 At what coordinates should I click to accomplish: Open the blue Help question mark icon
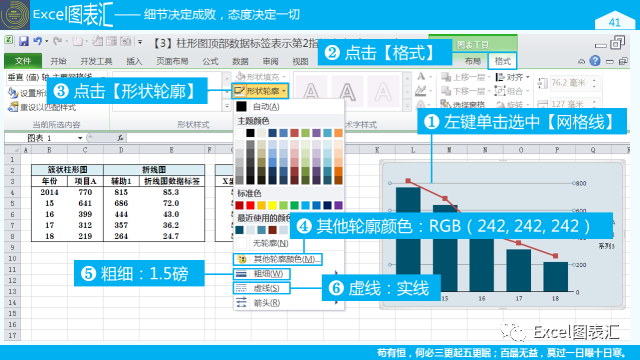pos(595,61)
